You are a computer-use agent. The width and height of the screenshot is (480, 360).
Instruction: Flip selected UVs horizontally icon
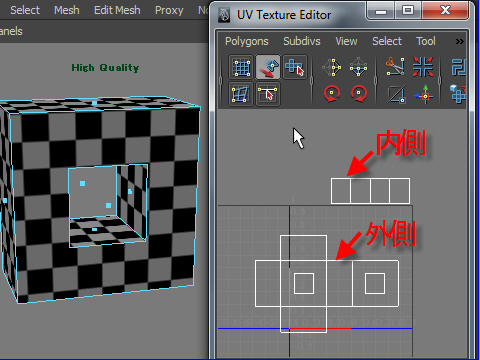click(x=332, y=67)
